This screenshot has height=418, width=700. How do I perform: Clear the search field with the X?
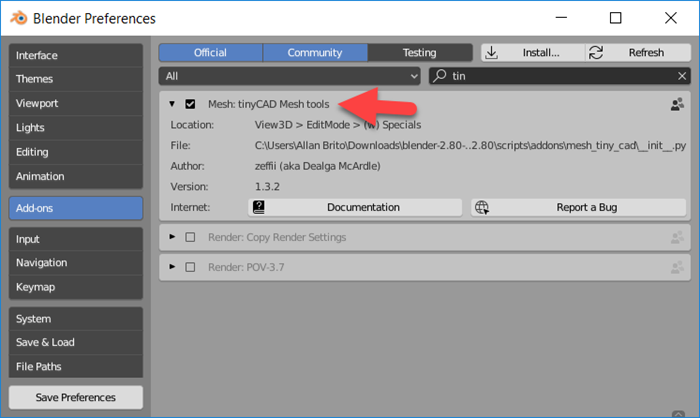[x=682, y=76]
